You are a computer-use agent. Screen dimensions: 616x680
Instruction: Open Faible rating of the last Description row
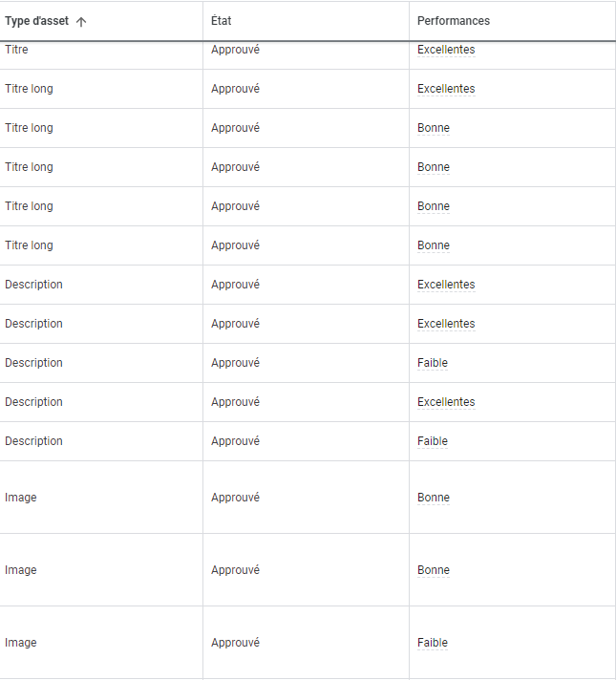(433, 441)
